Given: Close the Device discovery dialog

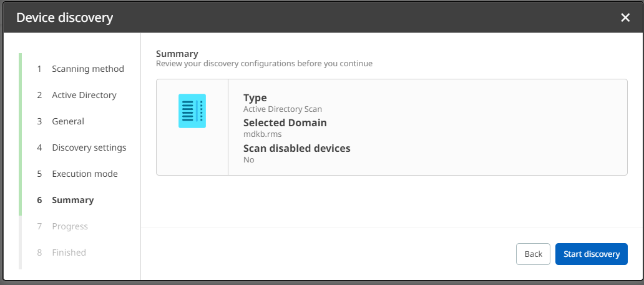Looking at the screenshot, I should (625, 17).
